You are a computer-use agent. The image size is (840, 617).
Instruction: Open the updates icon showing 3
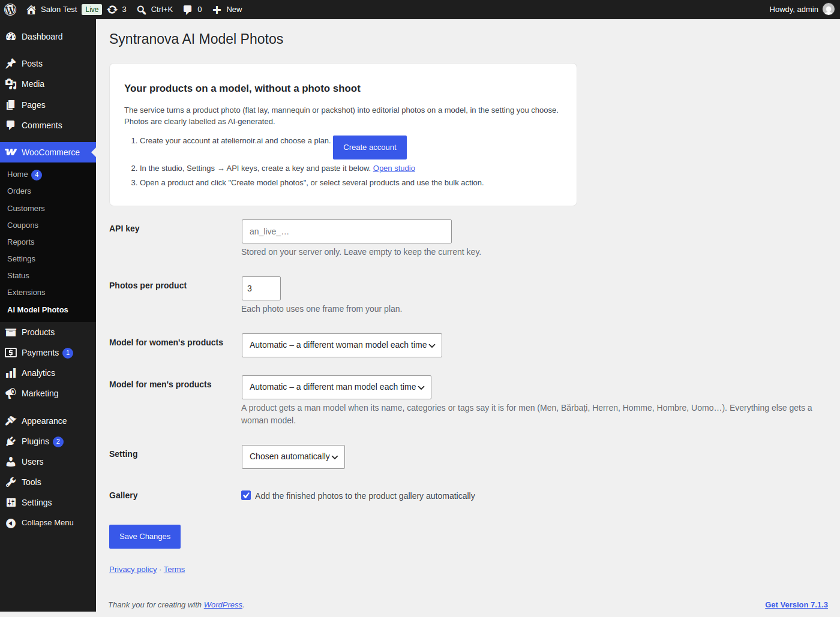pyautogui.click(x=112, y=10)
